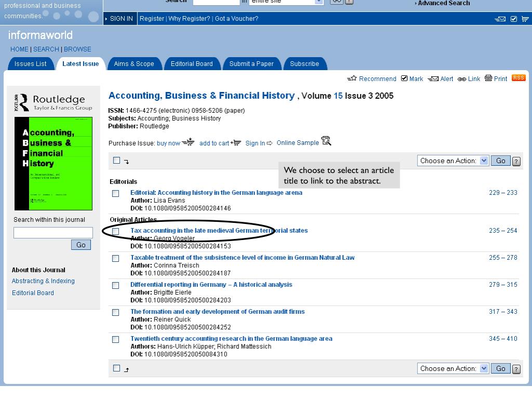Open Taxable treatment of subsistence level article
The height and width of the screenshot is (399, 532).
coord(243,258)
